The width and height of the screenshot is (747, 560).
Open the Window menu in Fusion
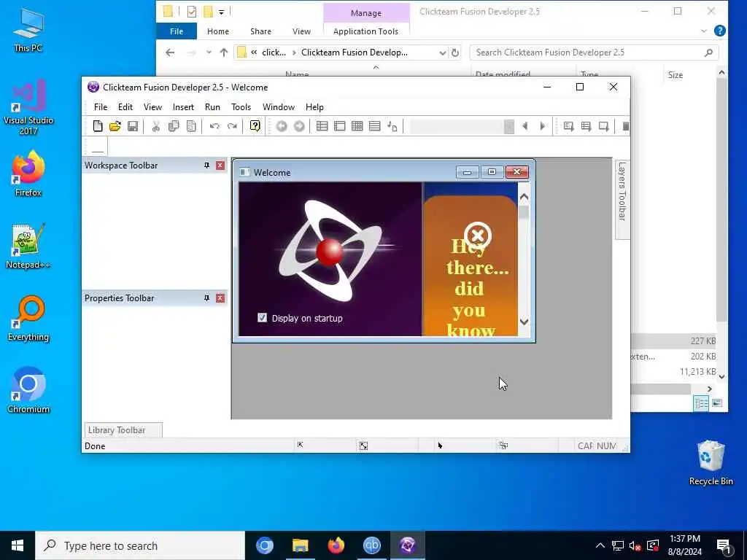point(278,107)
